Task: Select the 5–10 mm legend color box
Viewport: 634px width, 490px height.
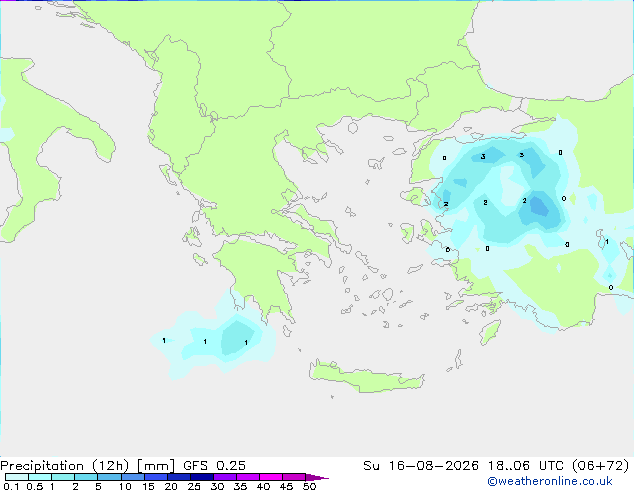Action: coord(109,477)
